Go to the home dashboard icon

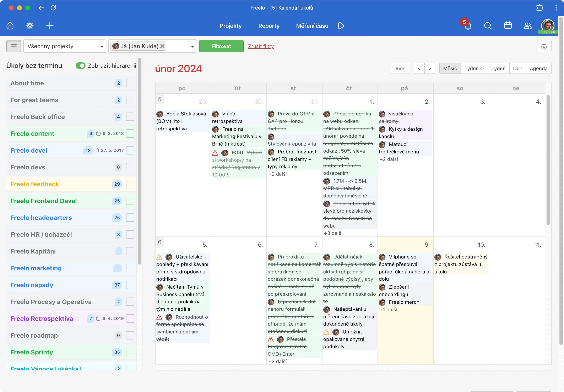pyautogui.click(x=10, y=26)
